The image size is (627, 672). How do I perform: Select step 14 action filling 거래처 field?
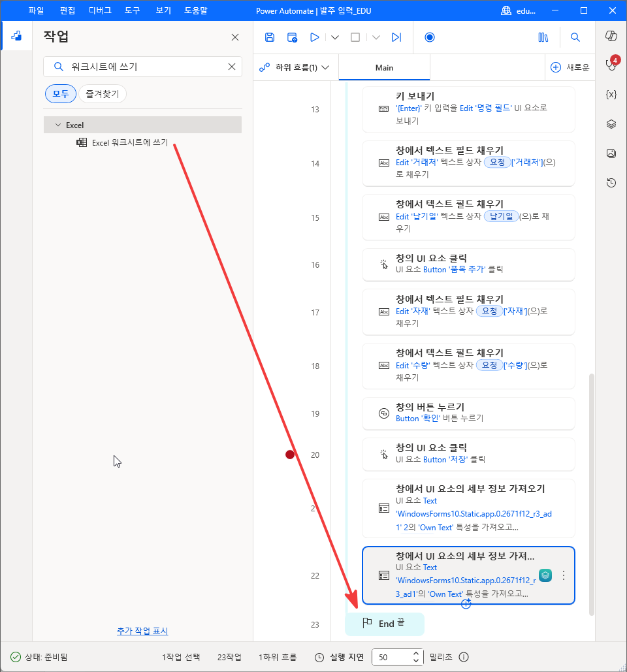(468, 163)
